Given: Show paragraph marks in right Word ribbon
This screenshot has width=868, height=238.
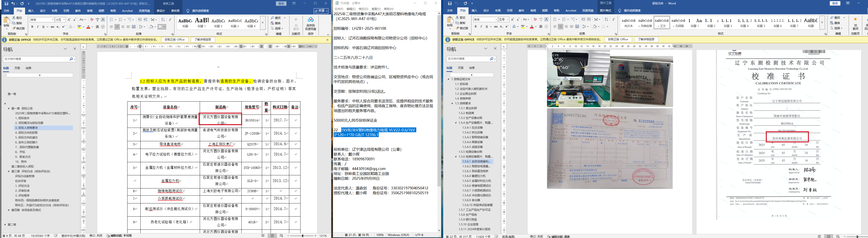Looking at the screenshot, I should [613, 20].
